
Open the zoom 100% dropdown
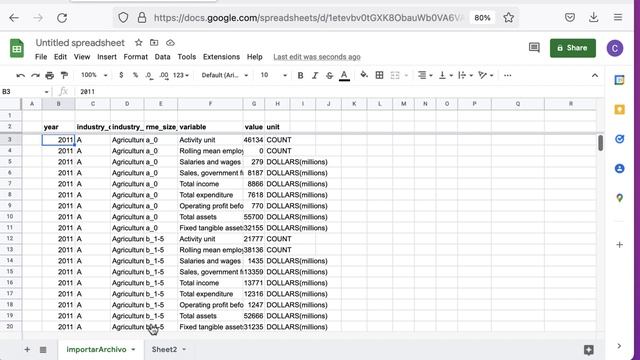[94, 75]
